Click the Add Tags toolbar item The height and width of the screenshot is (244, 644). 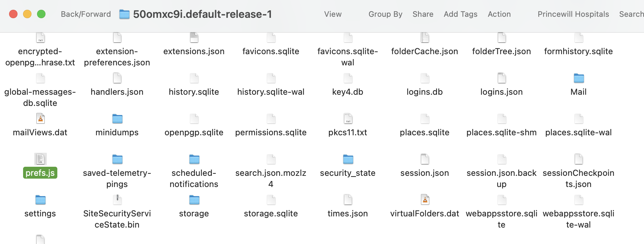tap(460, 14)
